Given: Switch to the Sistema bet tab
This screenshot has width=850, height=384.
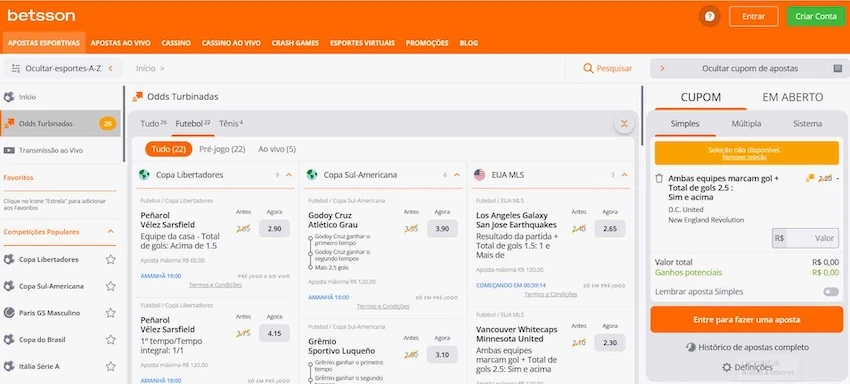Looking at the screenshot, I should tap(808, 124).
